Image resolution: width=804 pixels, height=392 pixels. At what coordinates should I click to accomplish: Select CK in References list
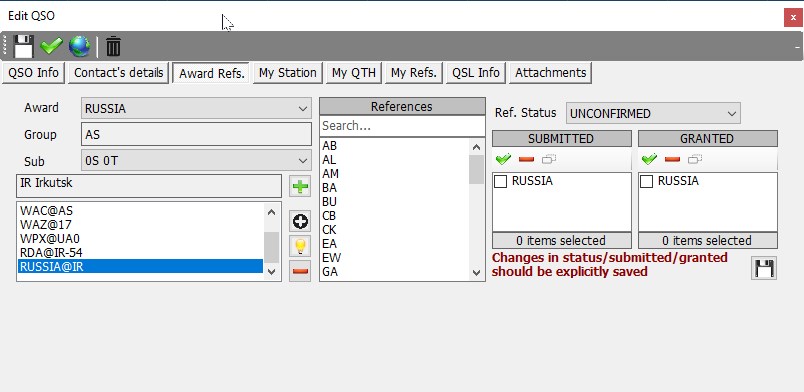[x=394, y=230]
